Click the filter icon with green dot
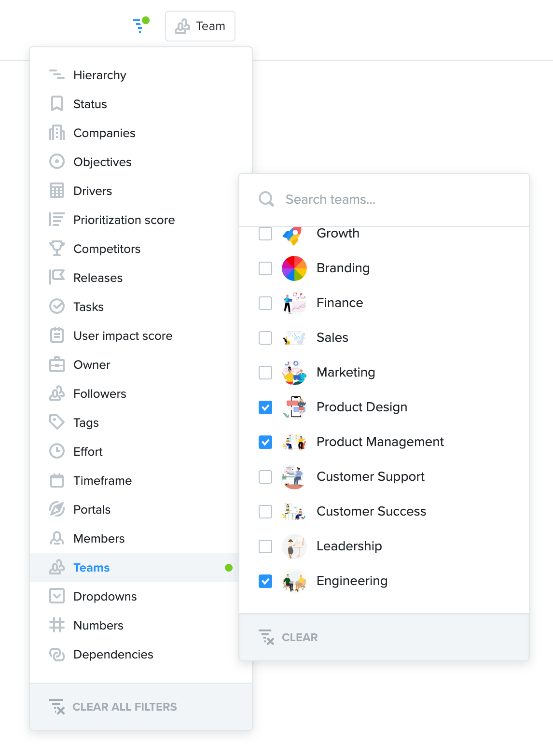This screenshot has width=553, height=756. [x=141, y=25]
